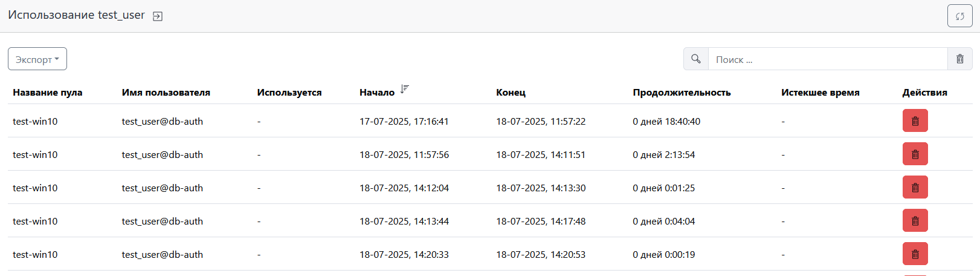
Task: Sort by Имя пользователя column header
Action: pos(166,93)
